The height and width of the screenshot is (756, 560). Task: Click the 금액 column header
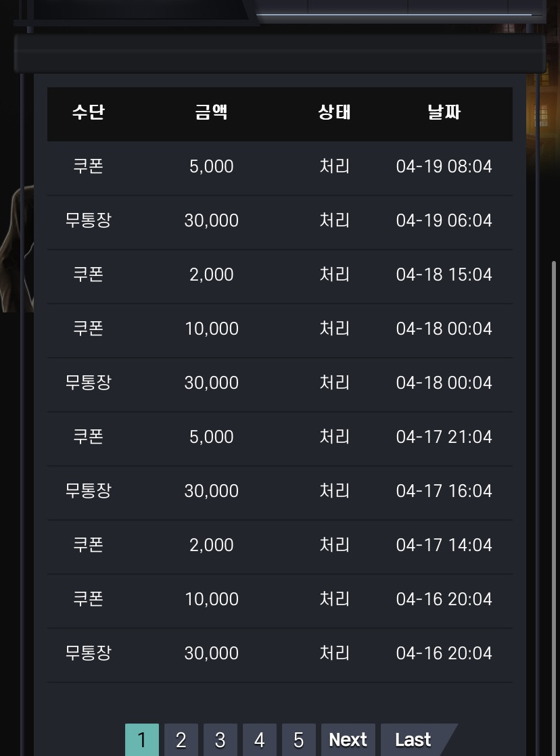click(211, 112)
